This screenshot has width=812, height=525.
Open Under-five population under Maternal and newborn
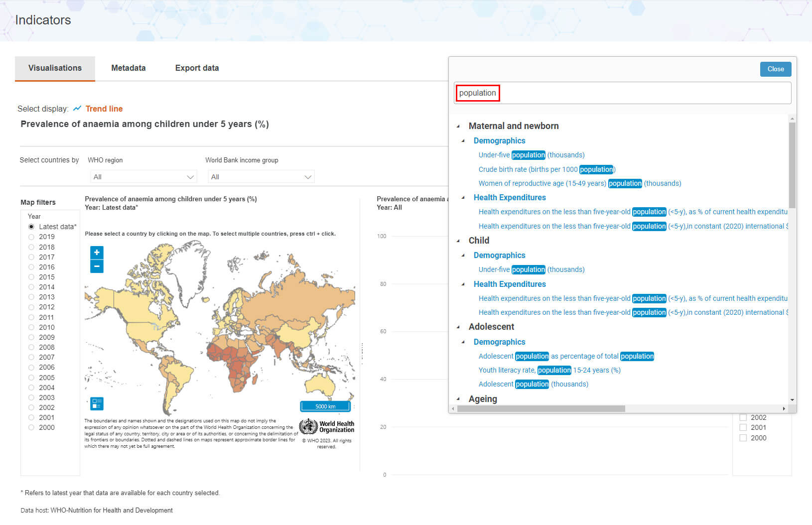click(532, 155)
